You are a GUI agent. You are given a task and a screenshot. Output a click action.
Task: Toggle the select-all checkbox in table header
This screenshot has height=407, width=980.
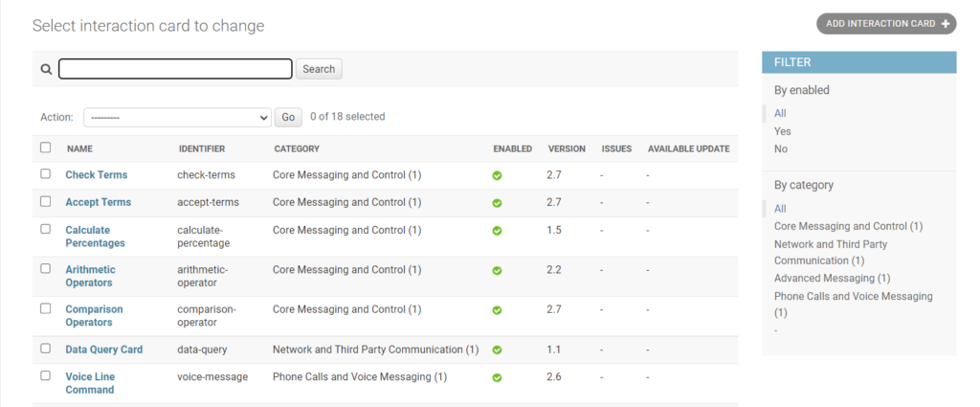pos(45,147)
